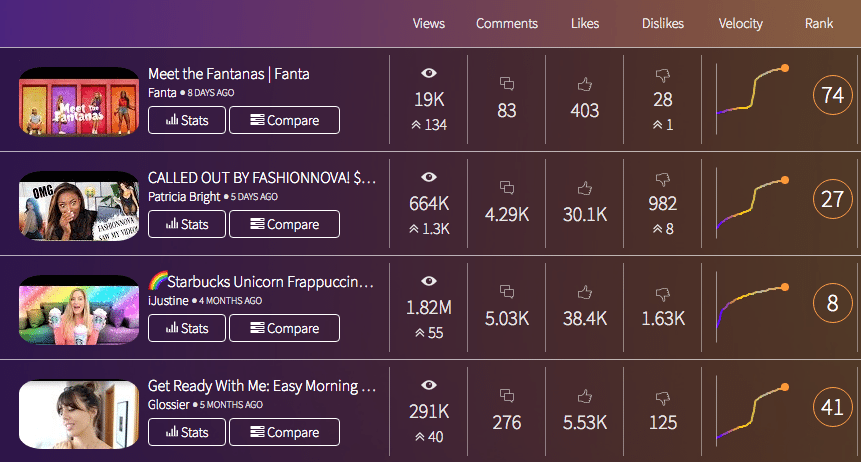Viewport: 861px width, 462px height.
Task: Click thumbs-up icon in Meet the Fantanas row
Action: (584, 84)
